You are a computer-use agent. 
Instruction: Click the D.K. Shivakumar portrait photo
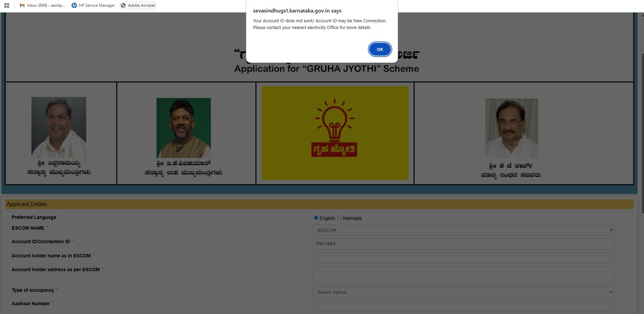click(x=184, y=128)
